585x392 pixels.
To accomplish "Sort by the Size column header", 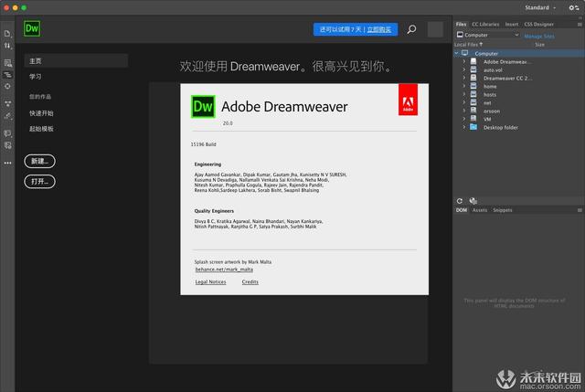I will [x=539, y=45].
